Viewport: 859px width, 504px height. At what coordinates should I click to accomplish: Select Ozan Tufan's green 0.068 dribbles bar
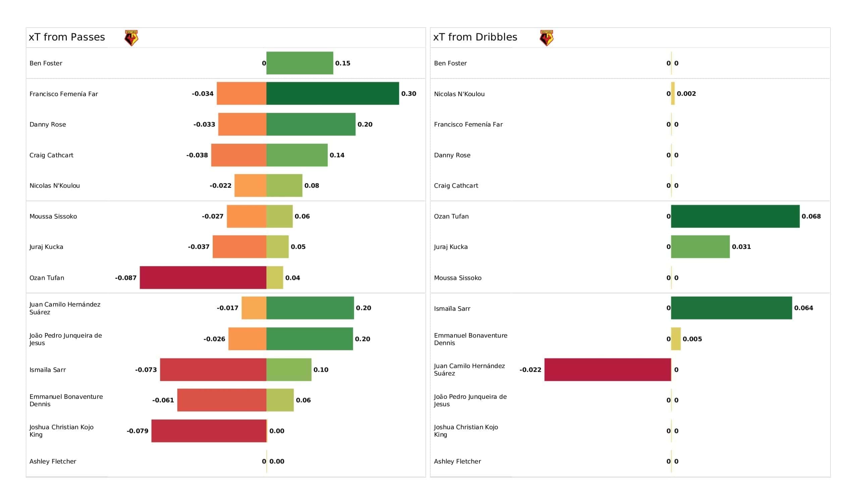point(735,216)
